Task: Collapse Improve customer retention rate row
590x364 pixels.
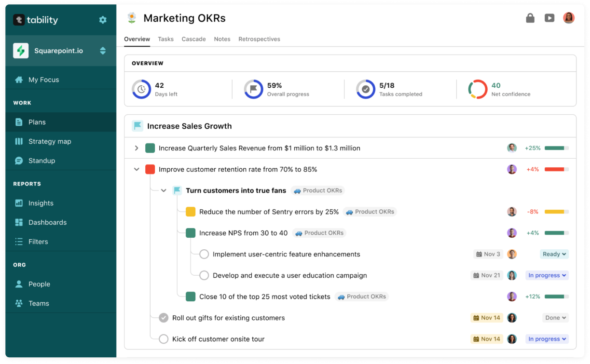Action: (x=137, y=169)
